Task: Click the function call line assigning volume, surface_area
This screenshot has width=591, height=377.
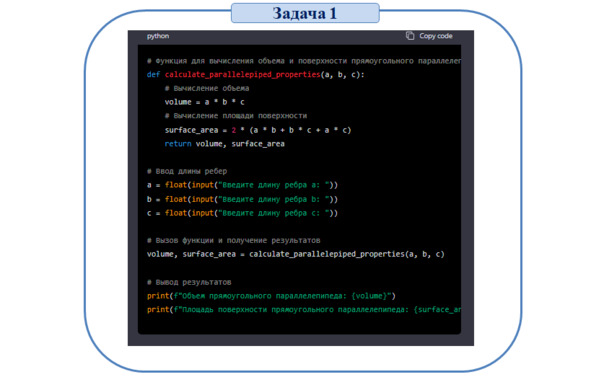Action: [x=296, y=254]
